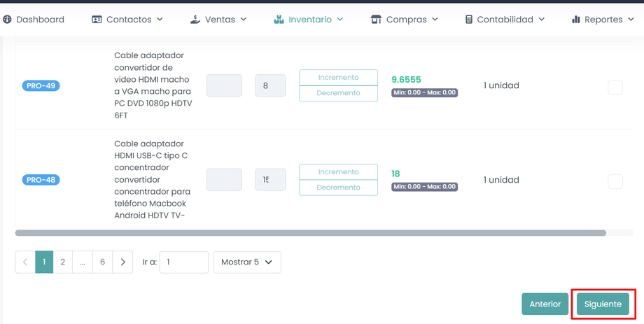Select Decremento for PRO-48
This screenshot has width=644, height=324.
[338, 188]
